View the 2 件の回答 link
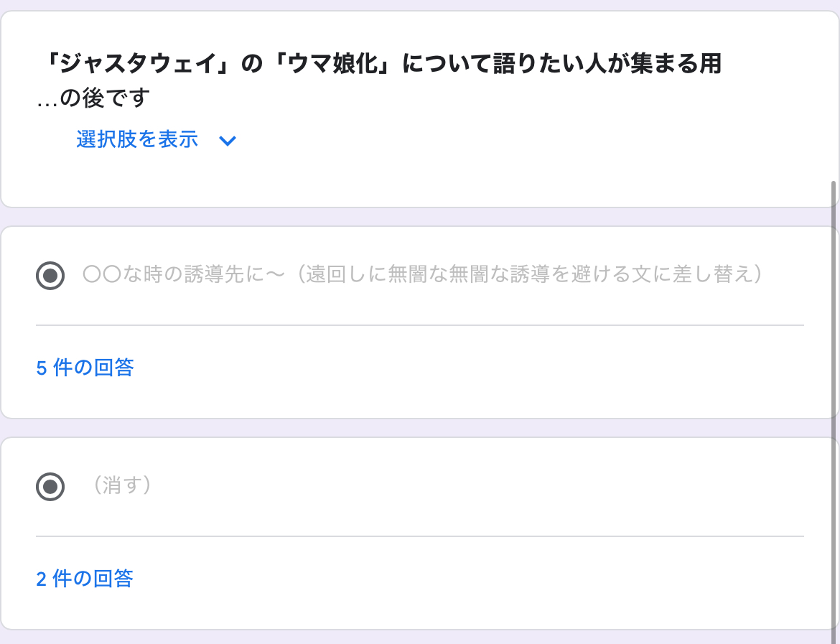This screenshot has height=644, width=840. (85, 579)
